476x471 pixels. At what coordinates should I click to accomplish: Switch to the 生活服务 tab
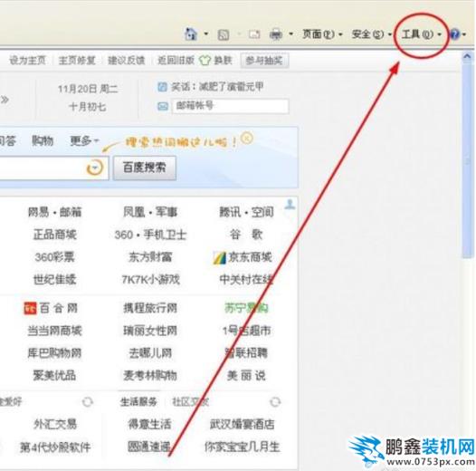[x=138, y=402]
